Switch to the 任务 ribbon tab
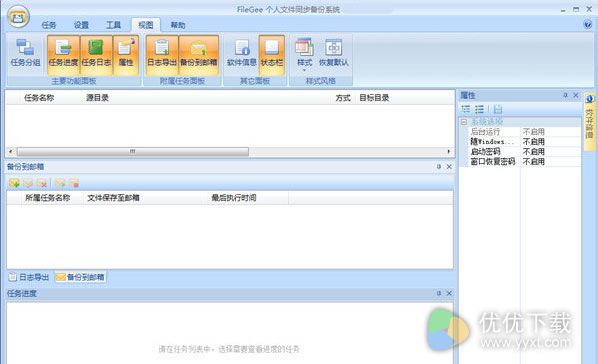The width and height of the screenshot is (598, 364). tap(49, 25)
